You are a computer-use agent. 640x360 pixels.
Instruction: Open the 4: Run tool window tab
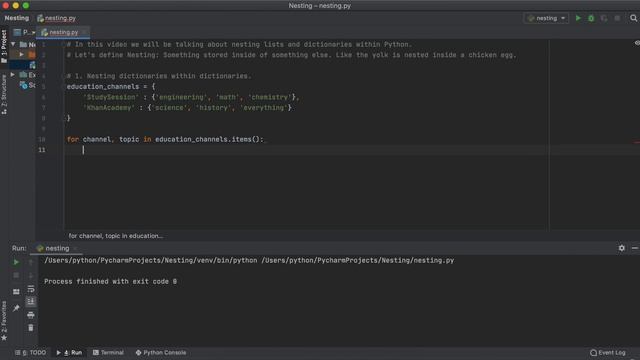coord(69,353)
